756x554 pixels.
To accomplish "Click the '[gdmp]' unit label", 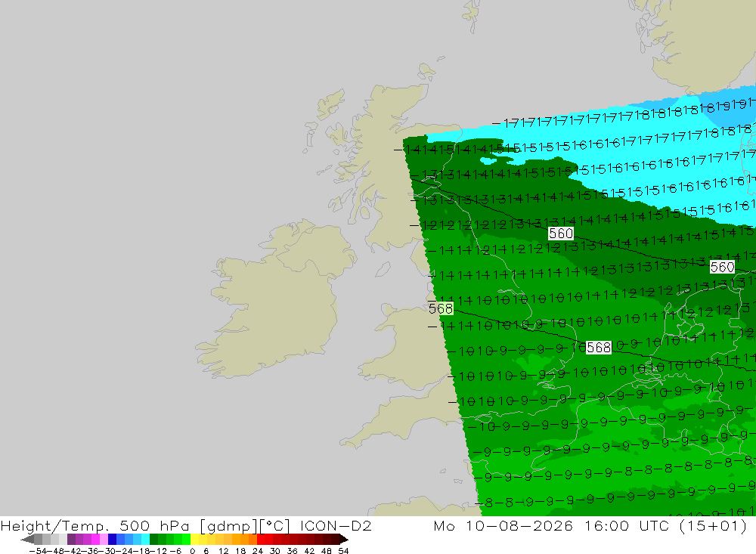I will coord(229,526).
